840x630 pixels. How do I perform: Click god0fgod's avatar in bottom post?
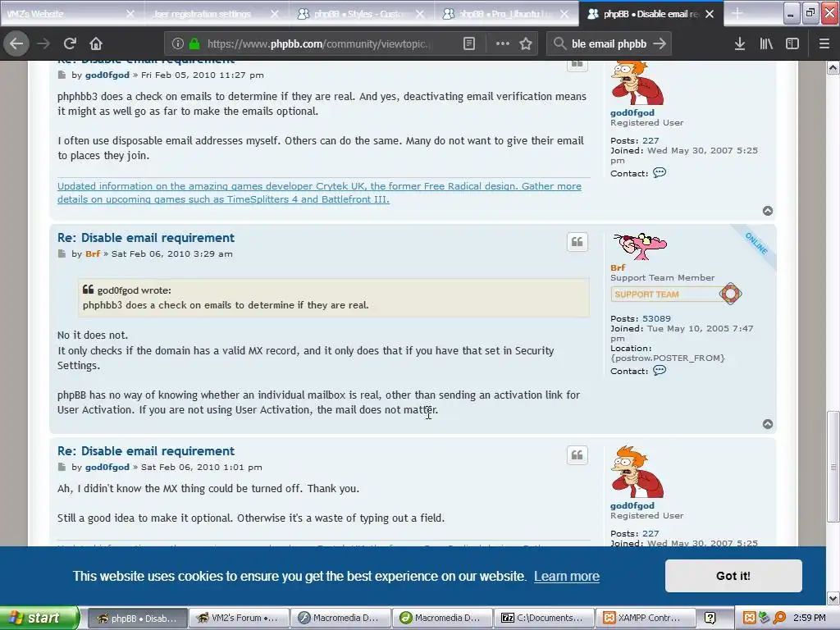pos(637,472)
